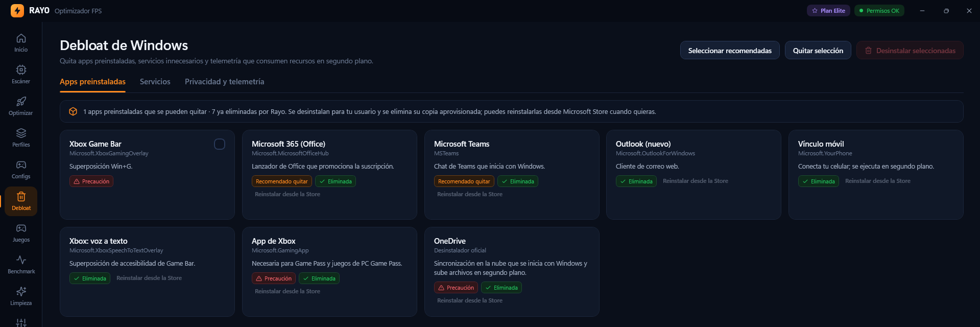Tick the Xbox Game Bar checkbox
Image resolution: width=980 pixels, height=327 pixels.
click(220, 144)
